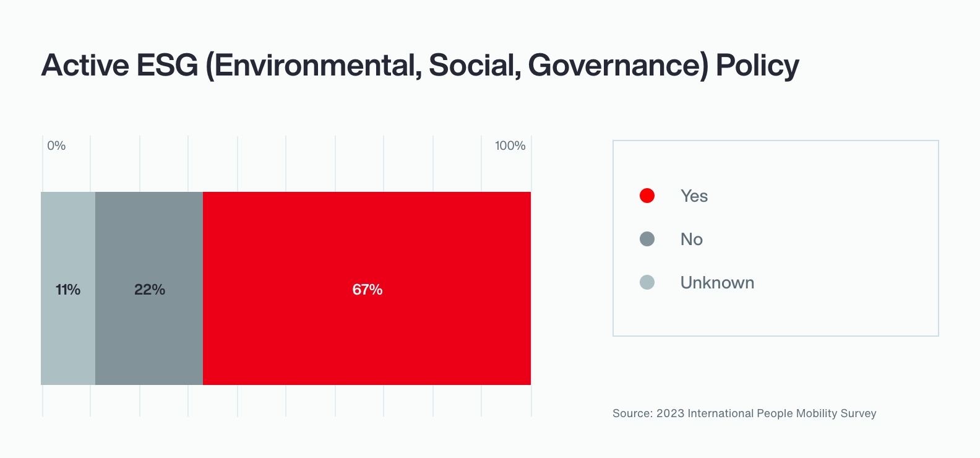Click the 0% axis label
980x458 pixels.
(56, 145)
